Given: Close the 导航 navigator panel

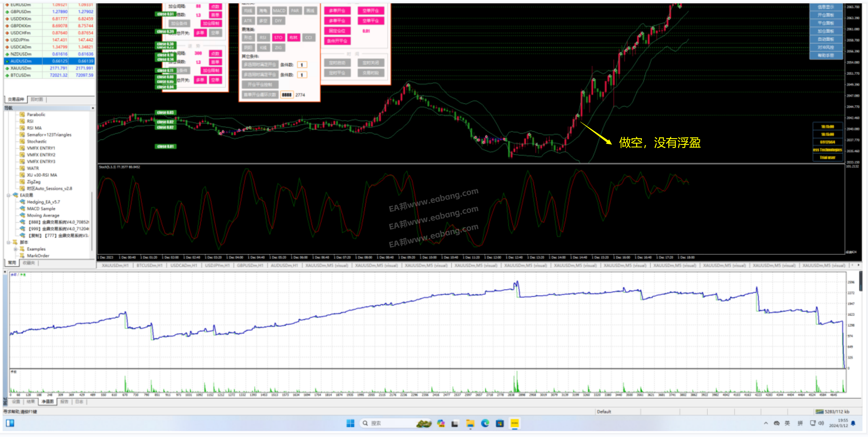Looking at the screenshot, I should pos(93,108).
